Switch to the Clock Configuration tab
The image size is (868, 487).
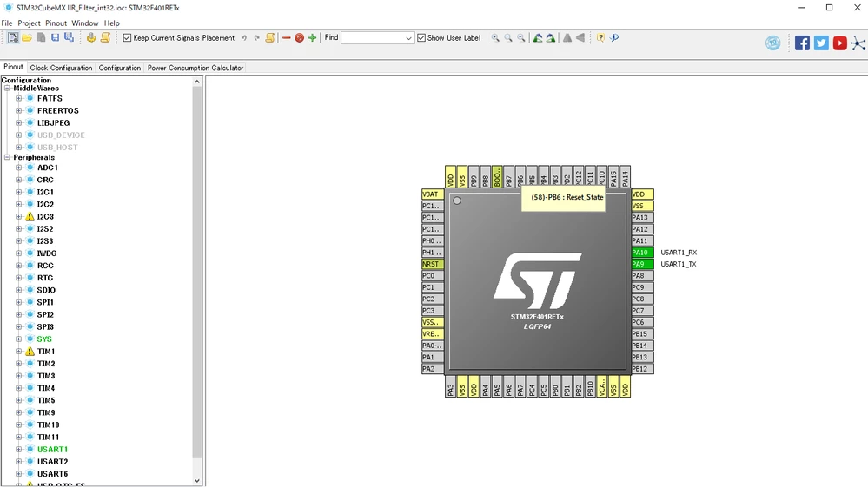tap(61, 68)
